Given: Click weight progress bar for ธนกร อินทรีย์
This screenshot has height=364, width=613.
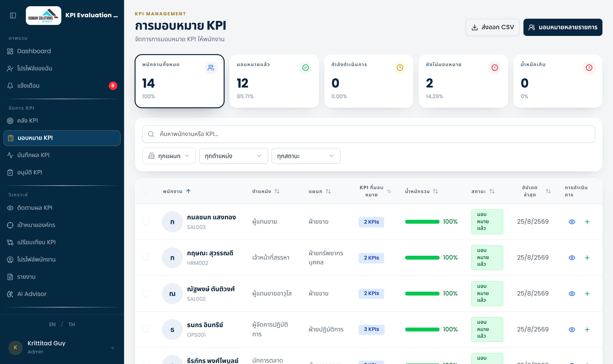Looking at the screenshot, I should pyautogui.click(x=422, y=330).
